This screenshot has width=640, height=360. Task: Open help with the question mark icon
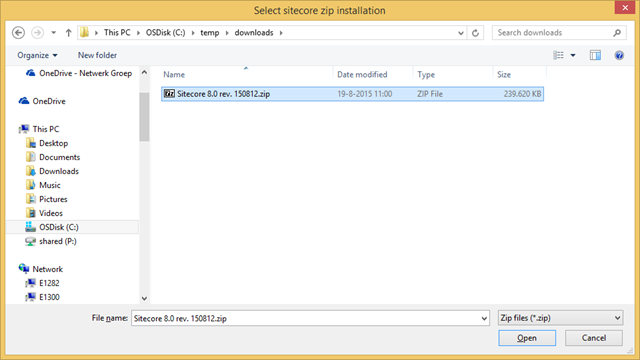click(619, 55)
